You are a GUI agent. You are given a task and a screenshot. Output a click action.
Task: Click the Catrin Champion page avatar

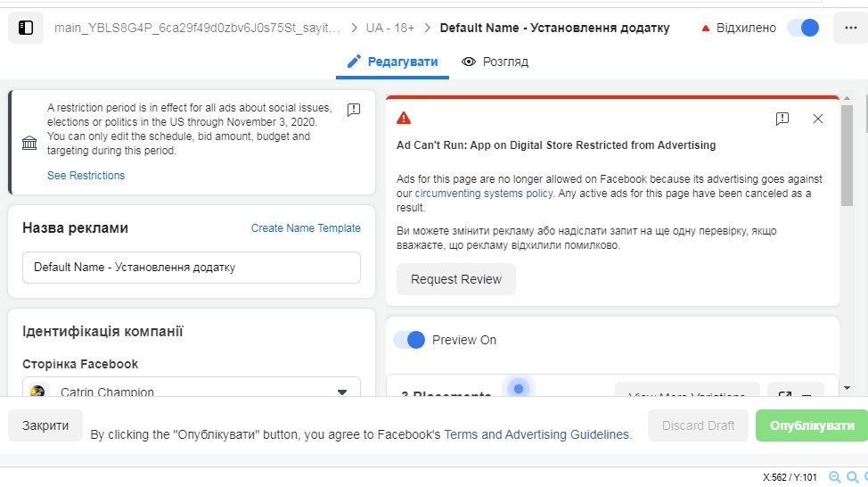click(37, 392)
